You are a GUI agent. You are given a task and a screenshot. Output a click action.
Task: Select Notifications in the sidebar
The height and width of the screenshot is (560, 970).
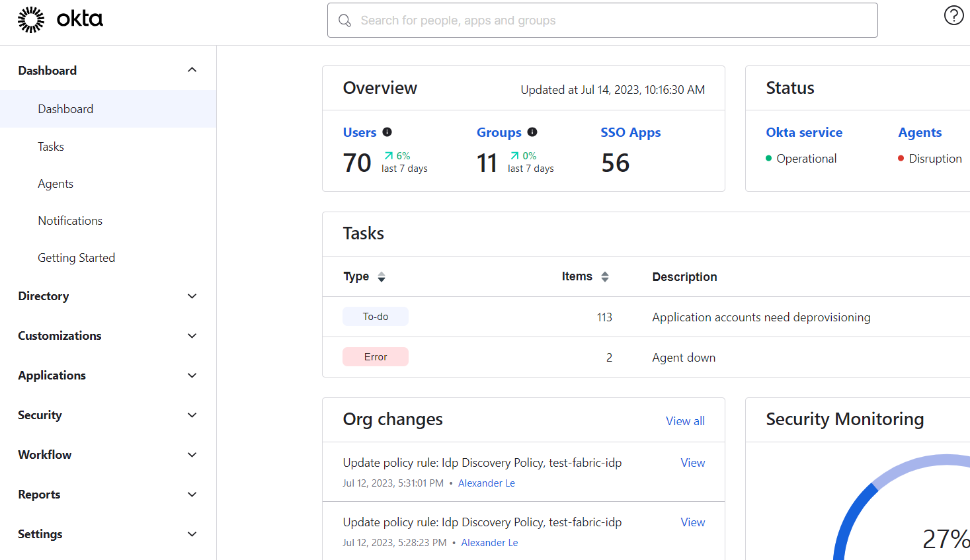tap(70, 221)
